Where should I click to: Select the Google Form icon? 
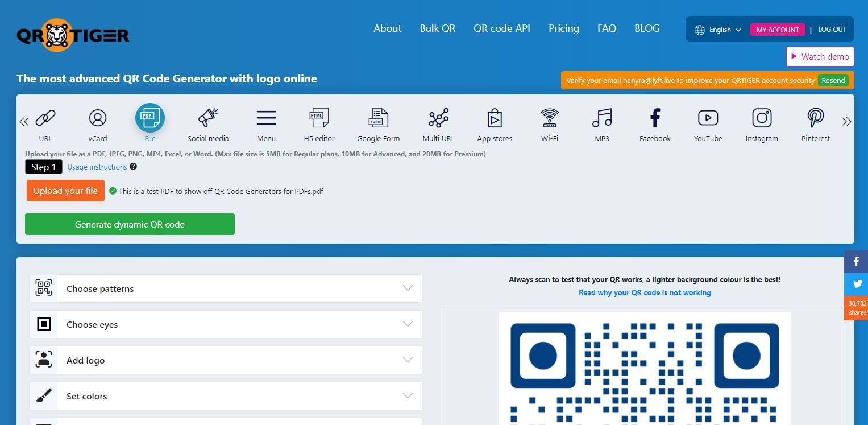tap(379, 118)
